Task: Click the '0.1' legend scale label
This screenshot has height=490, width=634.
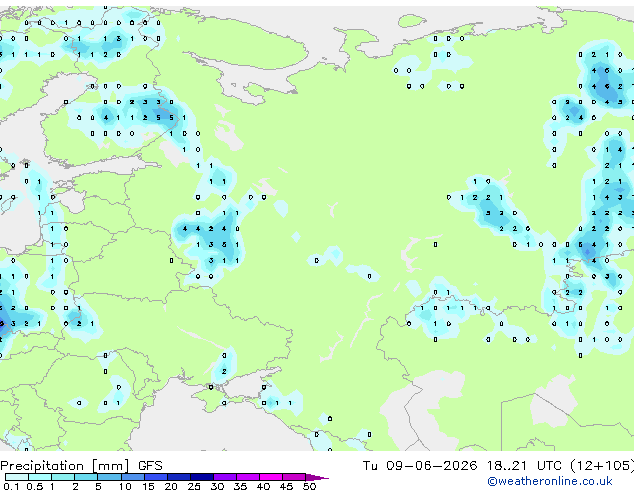Action: pos(11,486)
